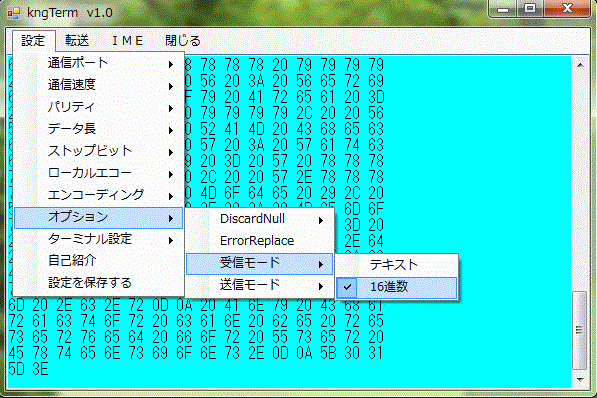
Task: Click 設定を保存する to save settings
Action: pos(98,283)
